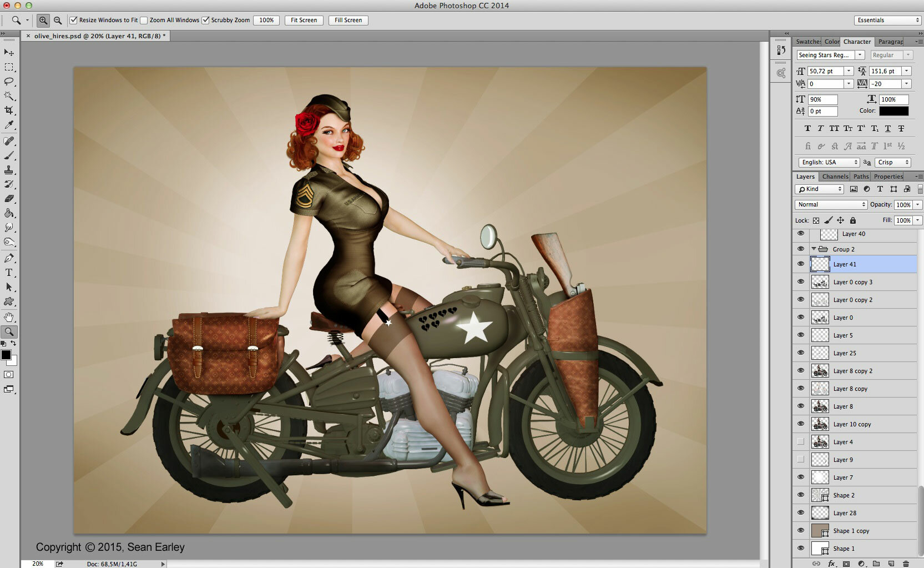Select the Brush tool
Viewport: 924px width, 568px height.
tap(9, 155)
